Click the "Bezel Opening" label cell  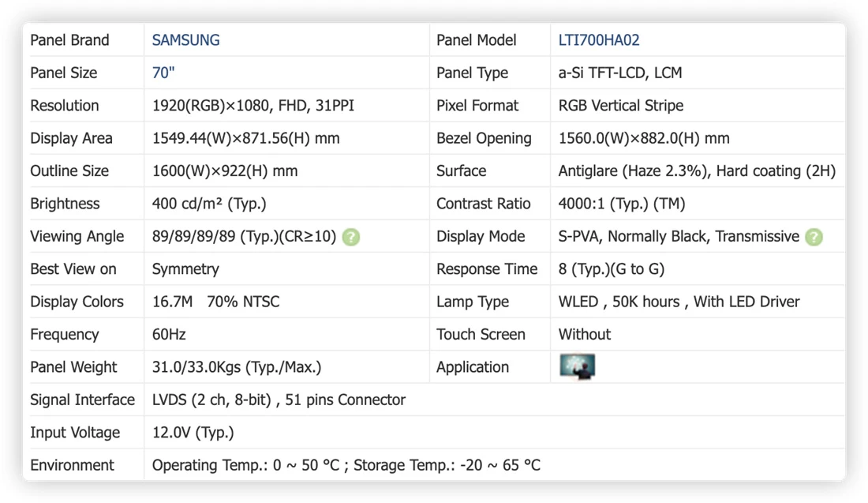pos(490,138)
